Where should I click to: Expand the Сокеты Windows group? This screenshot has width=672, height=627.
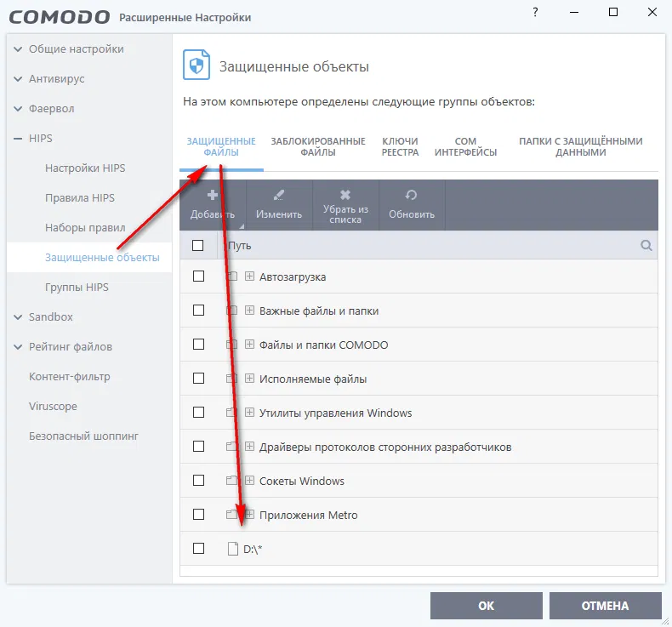(249, 480)
